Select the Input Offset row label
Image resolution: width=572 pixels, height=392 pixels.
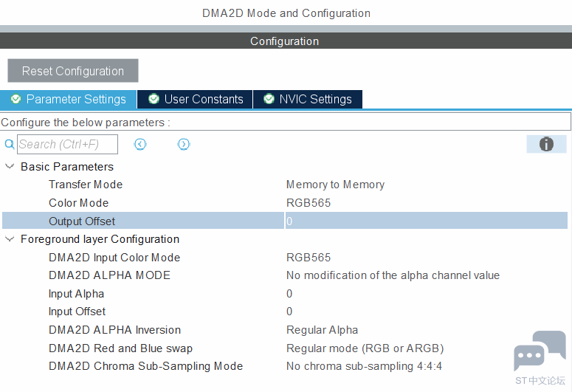77,312
